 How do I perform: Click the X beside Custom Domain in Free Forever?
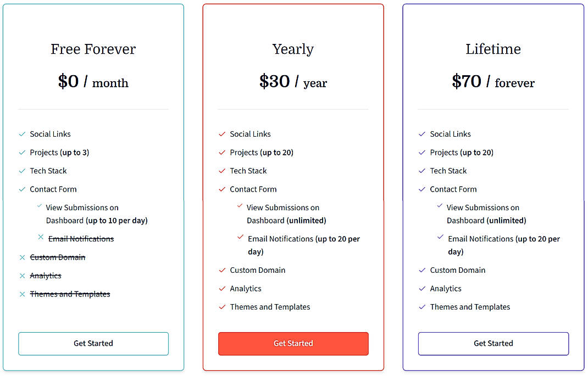pos(21,257)
